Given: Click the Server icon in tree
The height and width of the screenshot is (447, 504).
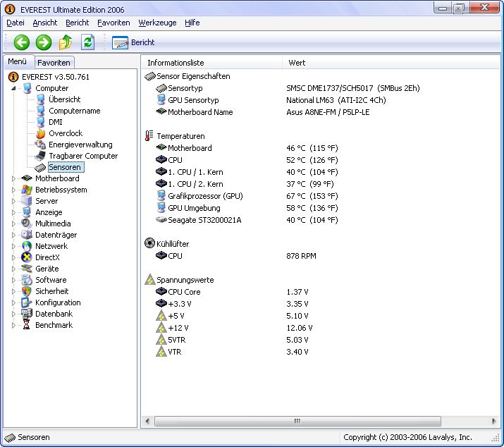Looking at the screenshot, I should tap(27, 201).
